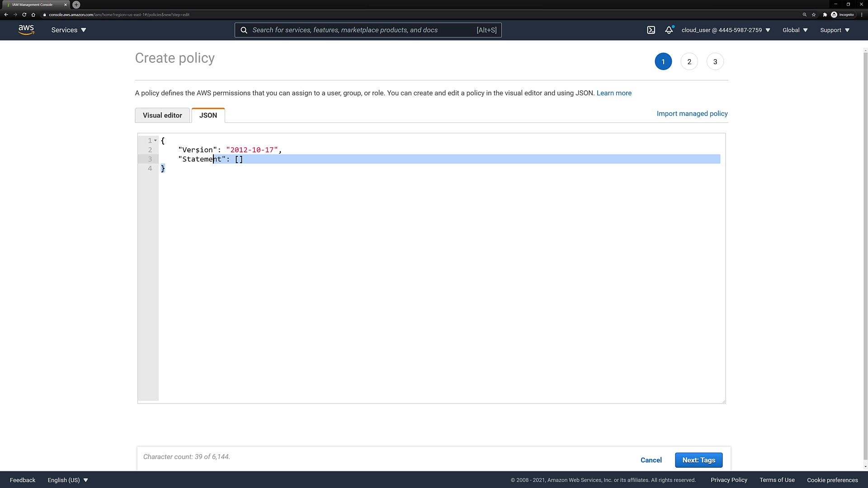This screenshot has width=868, height=488.
Task: Expand the Services dropdown menu
Action: pos(69,30)
